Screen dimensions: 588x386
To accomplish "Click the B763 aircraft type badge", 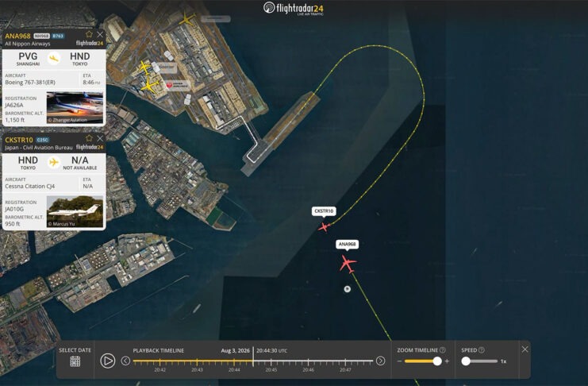I will [x=58, y=36].
